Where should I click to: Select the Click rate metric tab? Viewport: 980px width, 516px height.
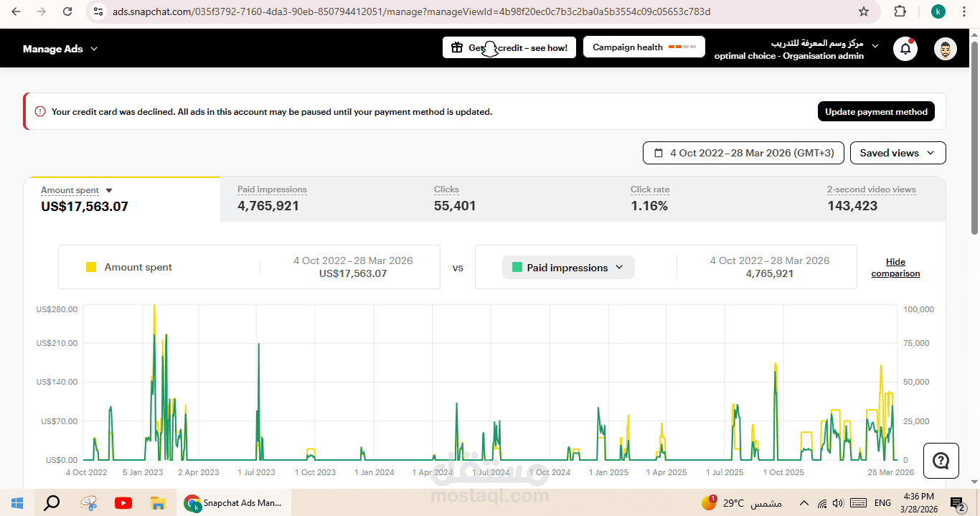pyautogui.click(x=711, y=199)
